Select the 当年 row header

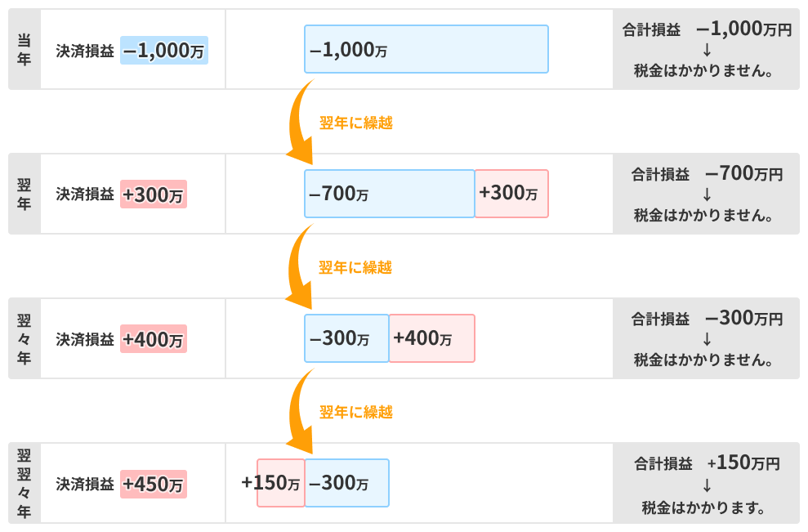click(x=25, y=49)
